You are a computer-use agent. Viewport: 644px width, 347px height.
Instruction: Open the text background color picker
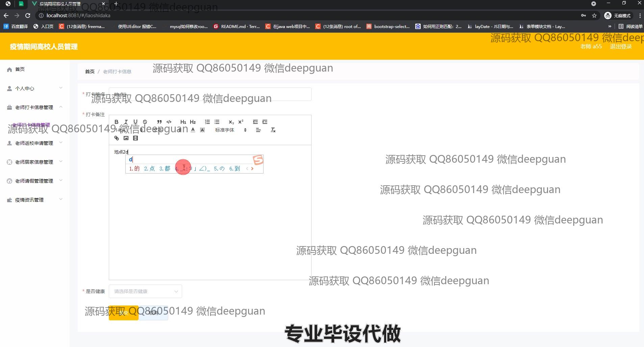tap(202, 130)
